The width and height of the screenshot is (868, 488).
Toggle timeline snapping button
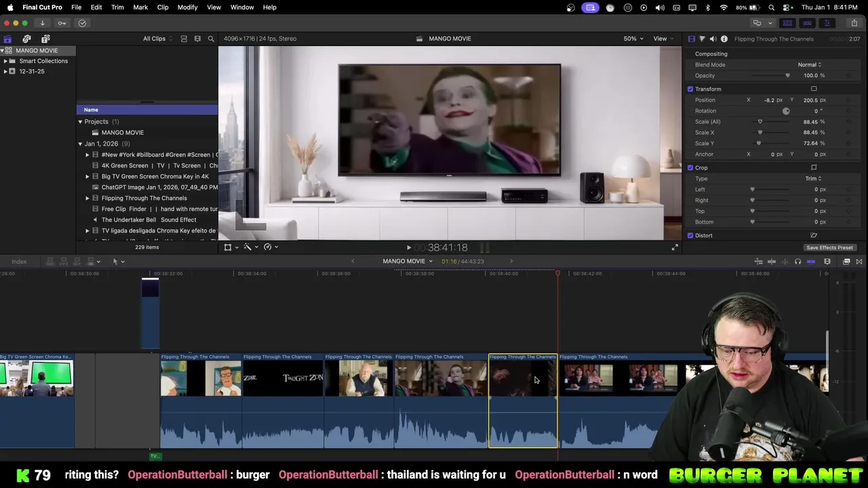pyautogui.click(x=811, y=262)
